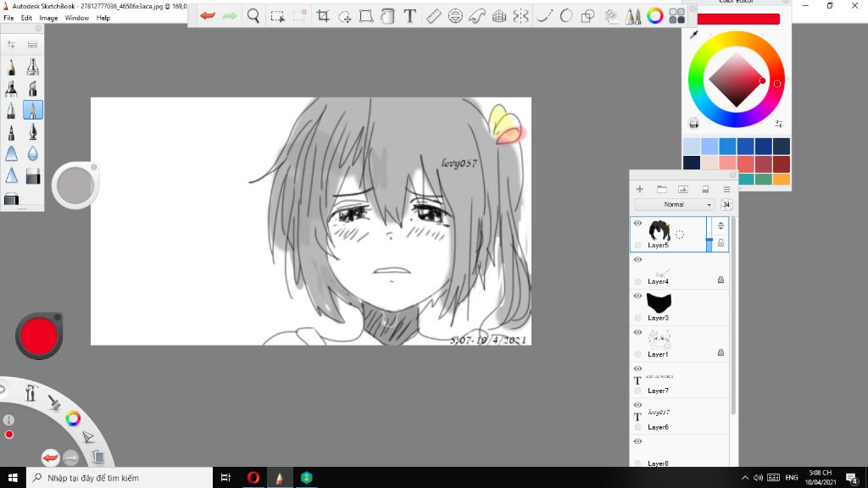
Task: Expand the hidden system tray icons
Action: pos(745,478)
